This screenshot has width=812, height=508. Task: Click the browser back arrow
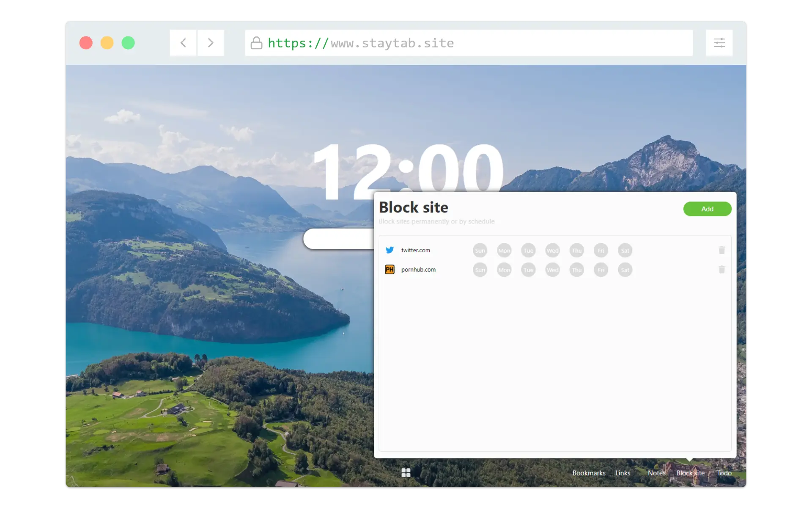183,43
